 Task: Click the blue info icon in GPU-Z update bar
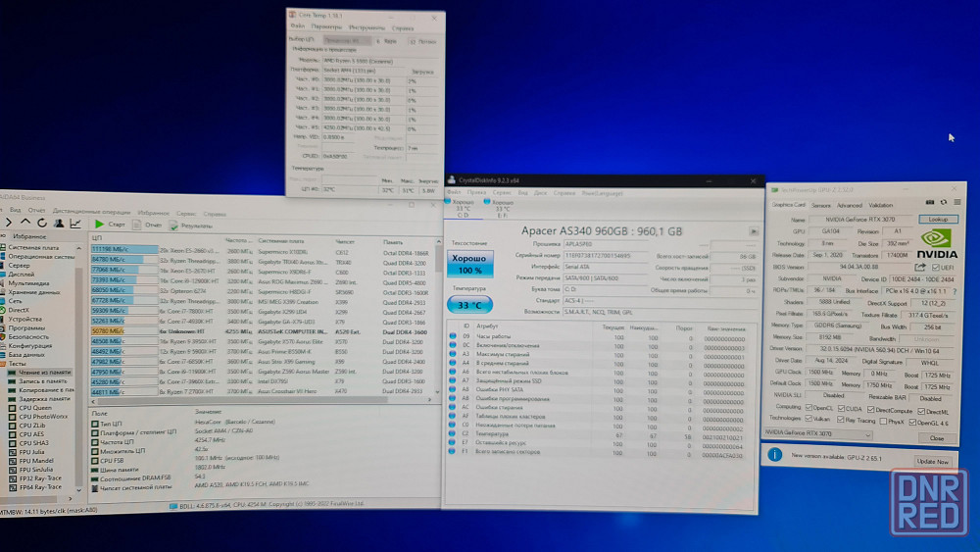pyautogui.click(x=774, y=455)
